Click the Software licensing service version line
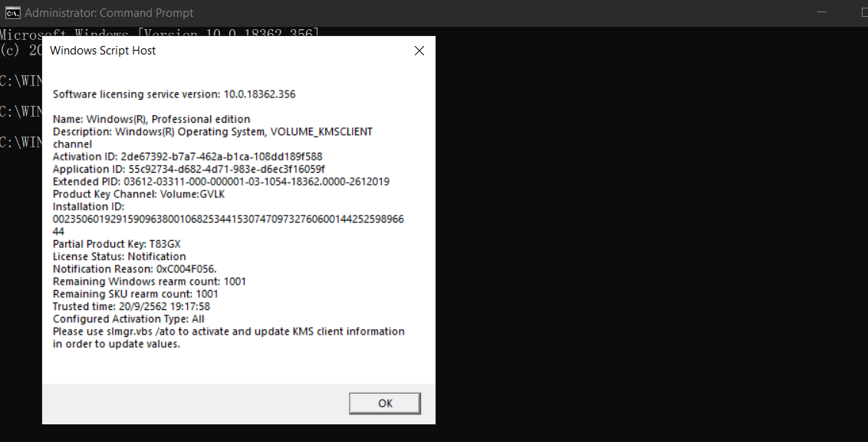The width and height of the screenshot is (868, 442). pyautogui.click(x=174, y=94)
